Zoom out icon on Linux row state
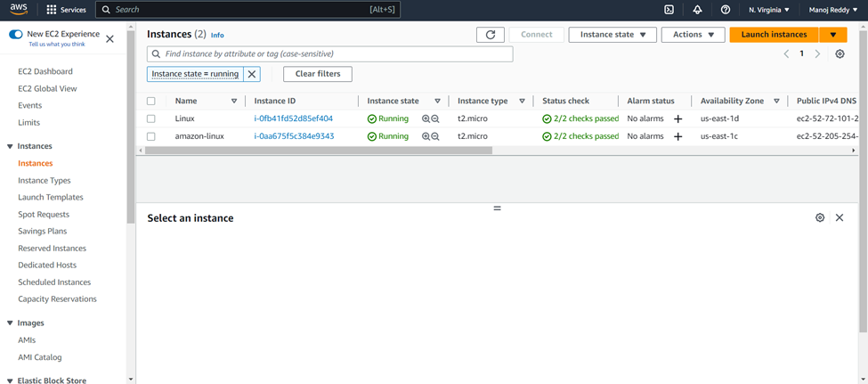Viewport: 868px width, 384px height. point(435,118)
